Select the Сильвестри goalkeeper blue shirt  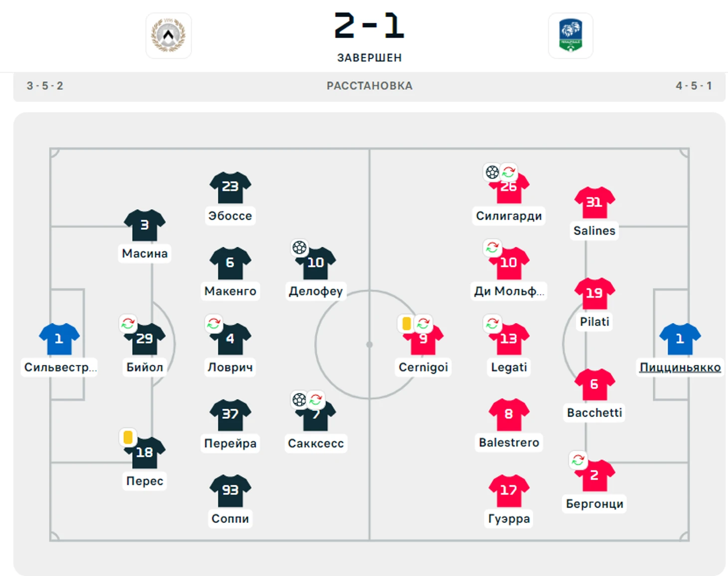[59, 339]
